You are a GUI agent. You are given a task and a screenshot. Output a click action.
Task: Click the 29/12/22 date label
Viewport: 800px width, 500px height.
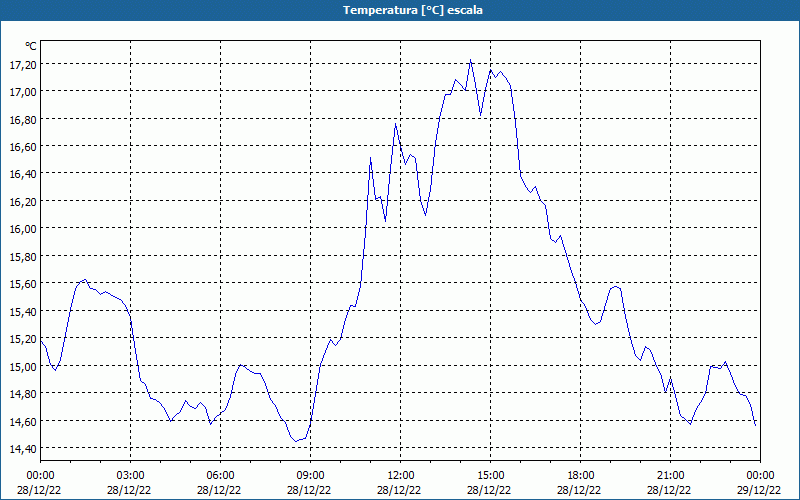pos(759,491)
